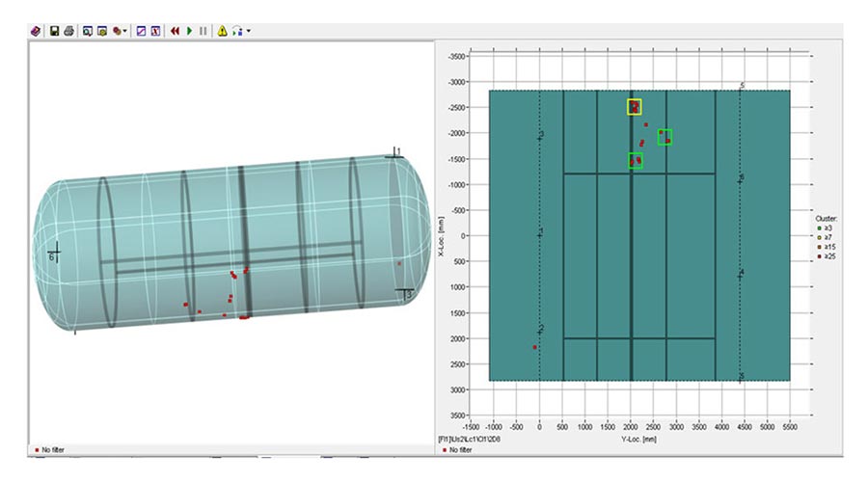Open dropdown arrow next to headphones icon

coord(248,31)
